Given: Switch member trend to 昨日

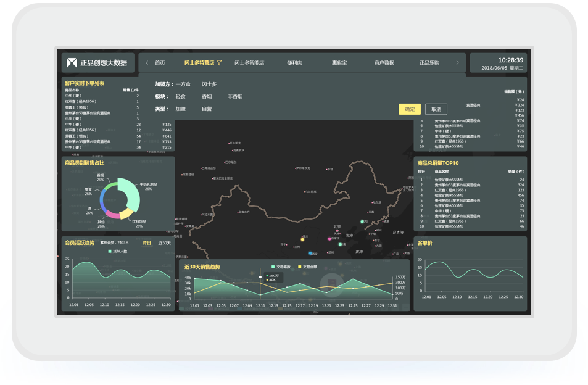Looking at the screenshot, I should pyautogui.click(x=147, y=243).
